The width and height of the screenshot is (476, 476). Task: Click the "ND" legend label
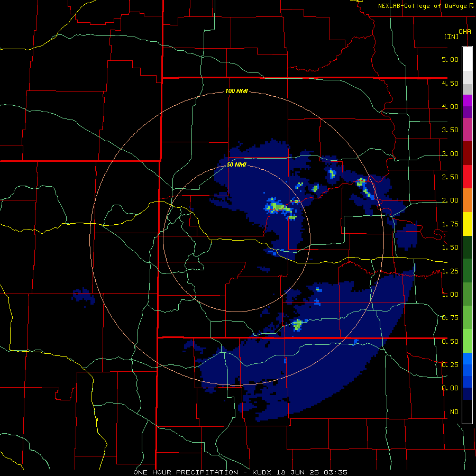click(x=454, y=412)
